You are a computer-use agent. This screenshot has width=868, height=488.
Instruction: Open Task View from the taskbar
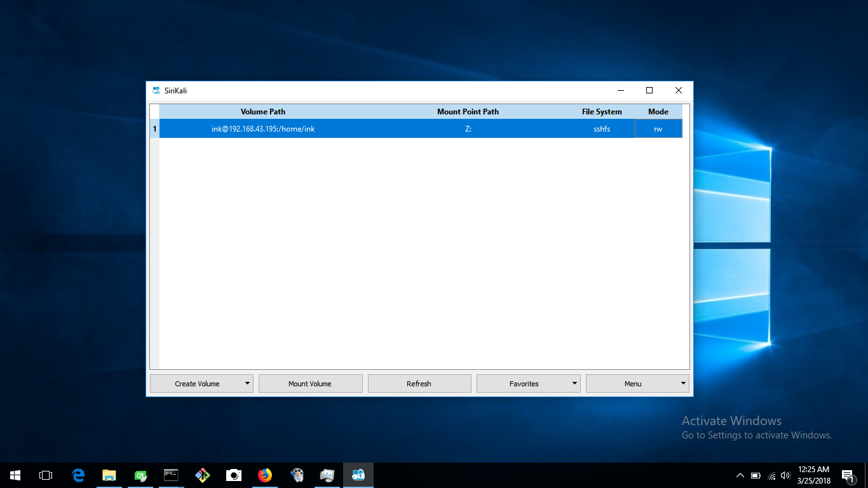click(46, 475)
